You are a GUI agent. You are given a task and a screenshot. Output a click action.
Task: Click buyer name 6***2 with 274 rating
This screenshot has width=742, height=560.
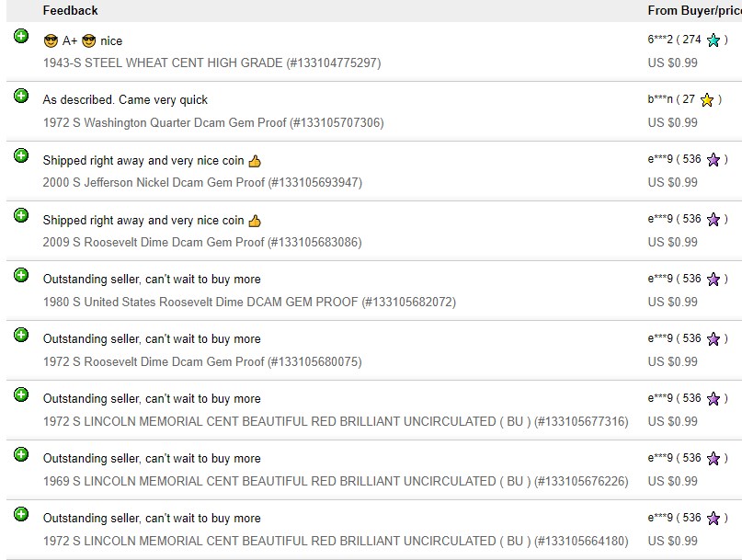659,40
